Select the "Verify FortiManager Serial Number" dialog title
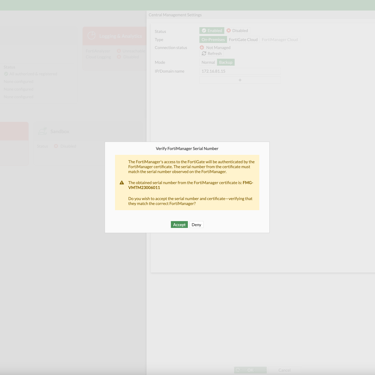 pos(187,149)
